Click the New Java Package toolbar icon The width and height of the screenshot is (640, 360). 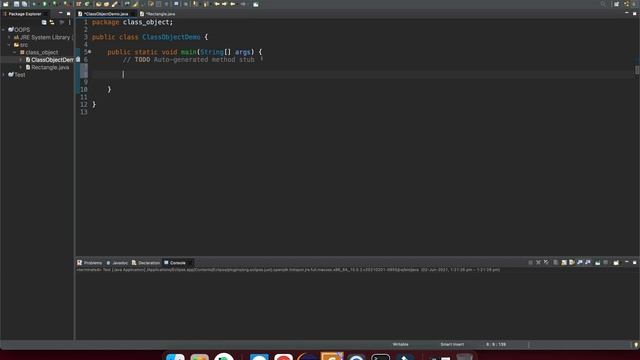point(78,4)
